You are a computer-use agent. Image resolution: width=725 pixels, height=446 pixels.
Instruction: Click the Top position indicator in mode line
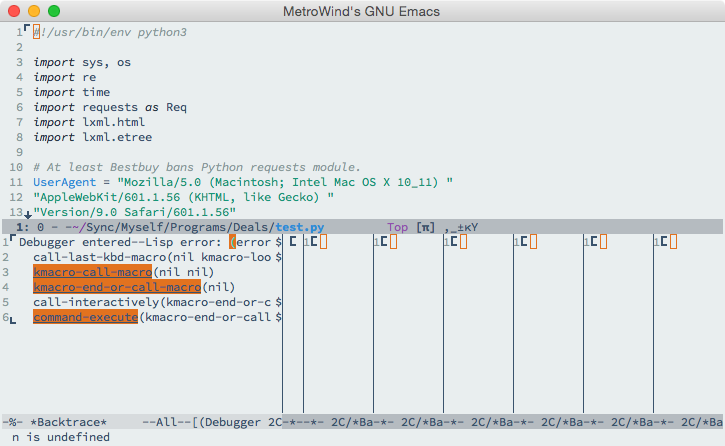[397, 228]
